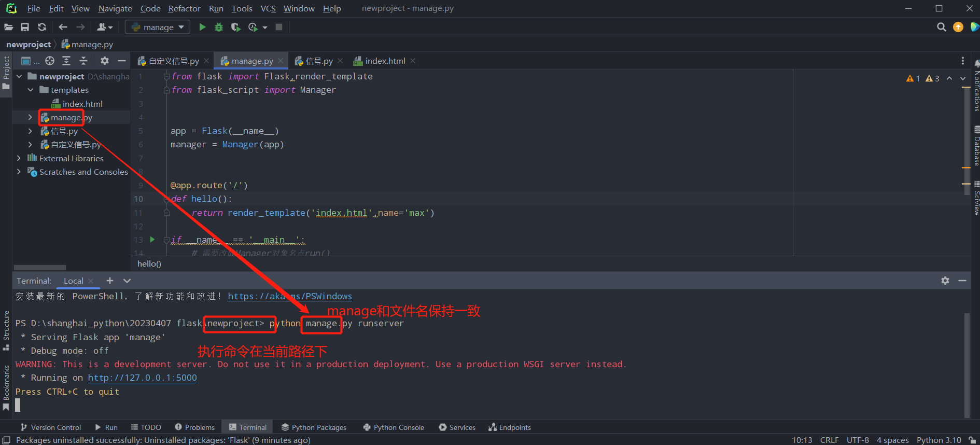Jump to the previous highlighted error arrow
Image resolution: width=980 pixels, height=445 pixels.
949,78
